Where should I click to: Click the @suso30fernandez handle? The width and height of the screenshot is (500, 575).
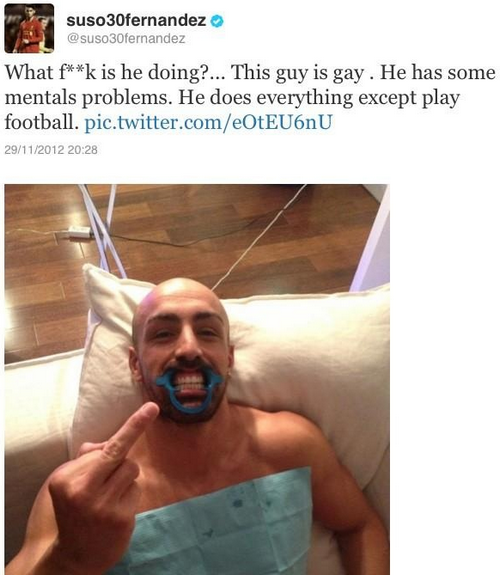pos(126,39)
